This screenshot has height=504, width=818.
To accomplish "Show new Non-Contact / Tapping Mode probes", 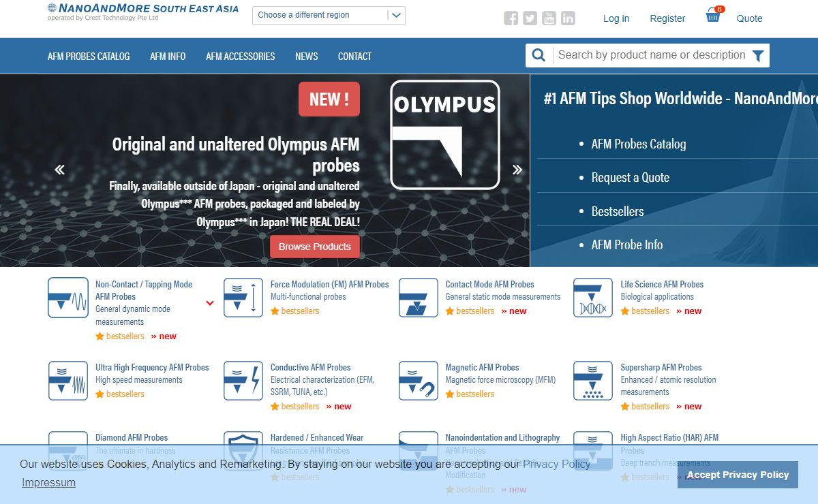I will click(164, 336).
